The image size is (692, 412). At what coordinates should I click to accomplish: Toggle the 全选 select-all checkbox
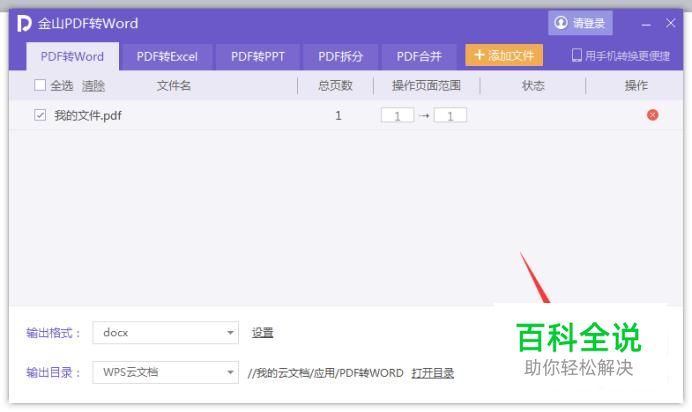[40, 85]
